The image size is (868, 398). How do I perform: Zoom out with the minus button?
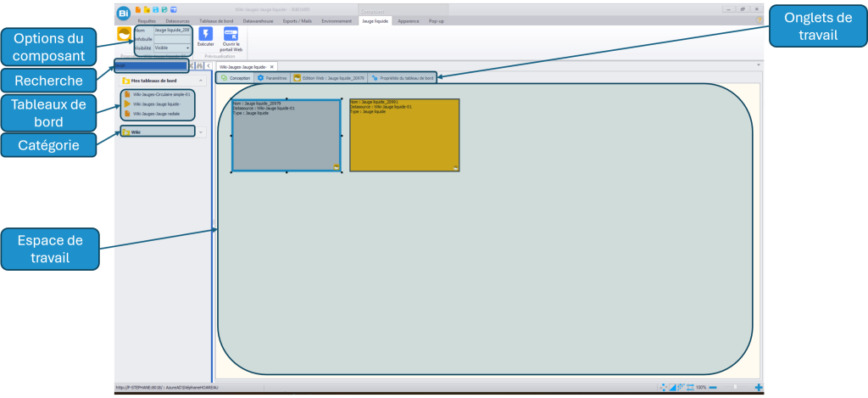coord(713,387)
